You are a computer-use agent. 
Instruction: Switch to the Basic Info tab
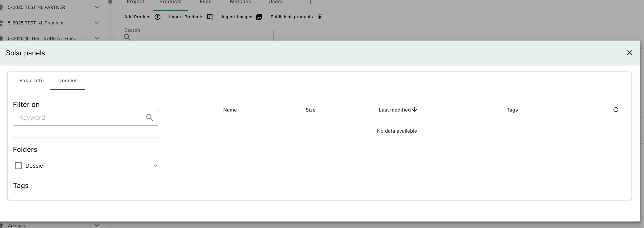[31, 81]
